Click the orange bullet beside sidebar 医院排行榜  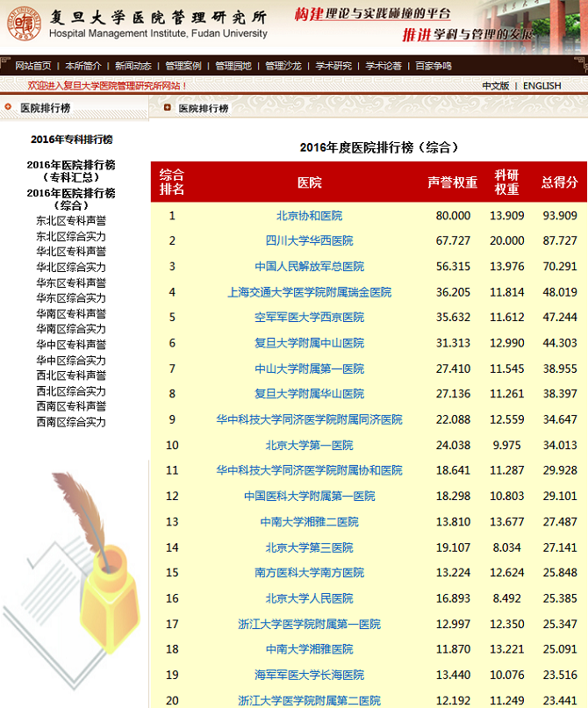pos(9,108)
